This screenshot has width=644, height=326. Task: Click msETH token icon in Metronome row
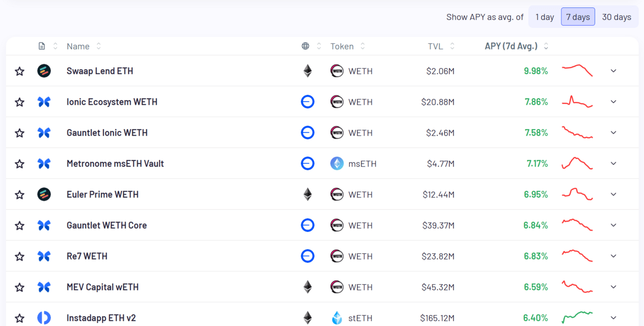click(x=337, y=163)
